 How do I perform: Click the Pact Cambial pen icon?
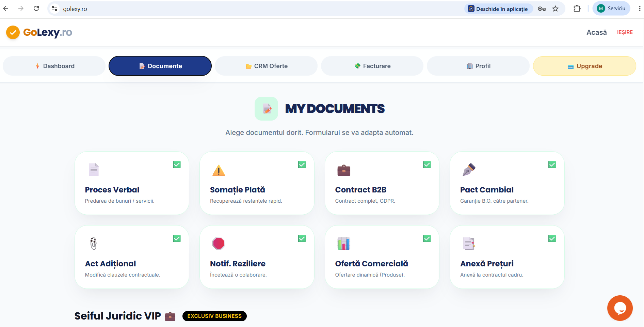tap(469, 170)
